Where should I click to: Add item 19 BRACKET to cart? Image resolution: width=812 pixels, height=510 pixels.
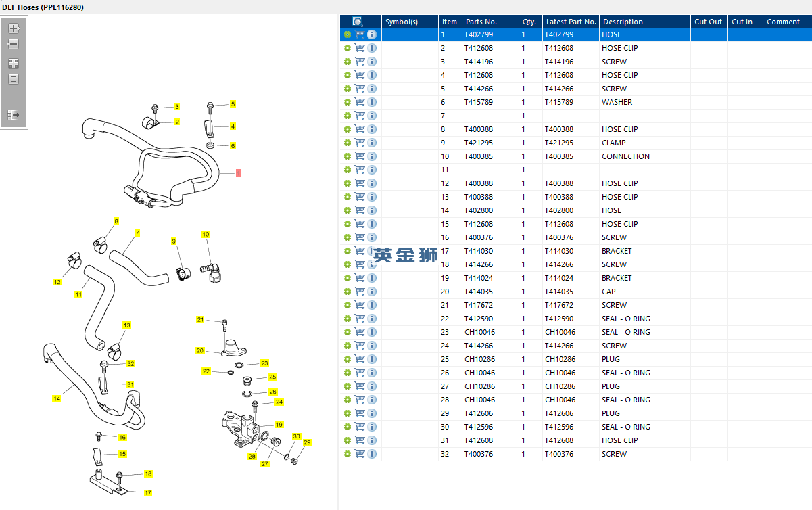360,278
